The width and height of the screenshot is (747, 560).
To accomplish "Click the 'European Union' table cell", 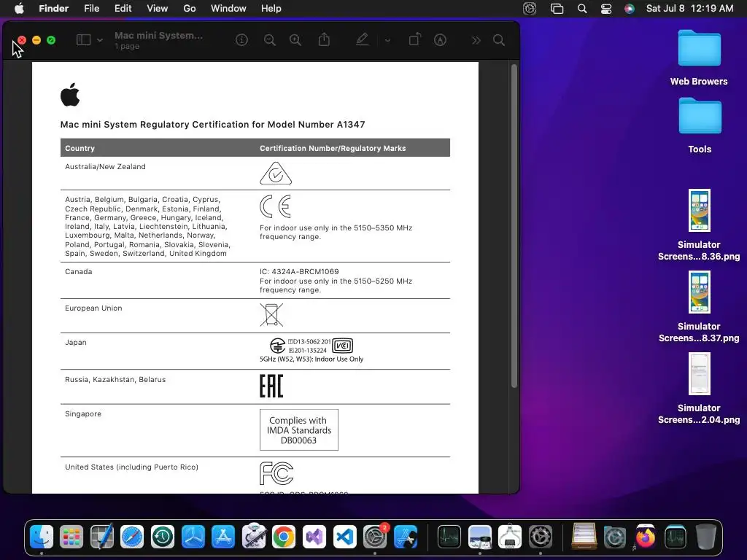I will pyautogui.click(x=93, y=308).
